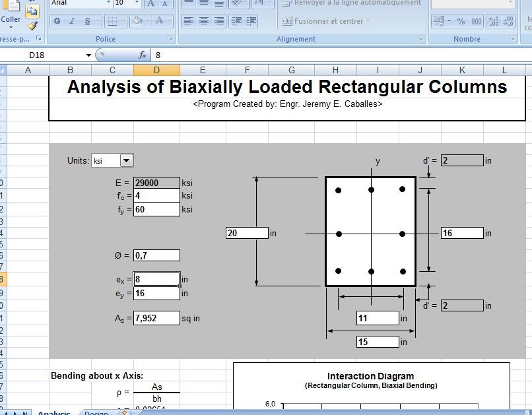Apply italic formatting
Image resolution: width=532 pixels, height=415 pixels.
(x=73, y=21)
